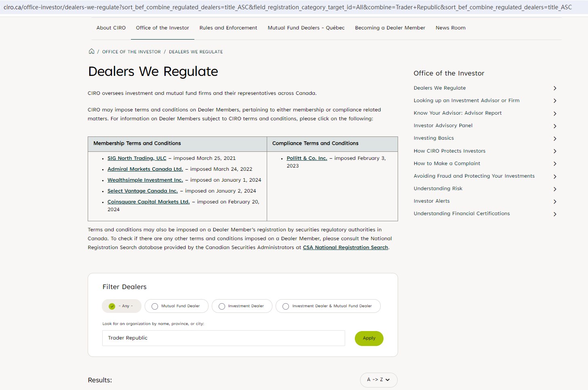The image size is (588, 390).
Task: Open Select Vantage Canada Inc. link
Action: [143, 191]
